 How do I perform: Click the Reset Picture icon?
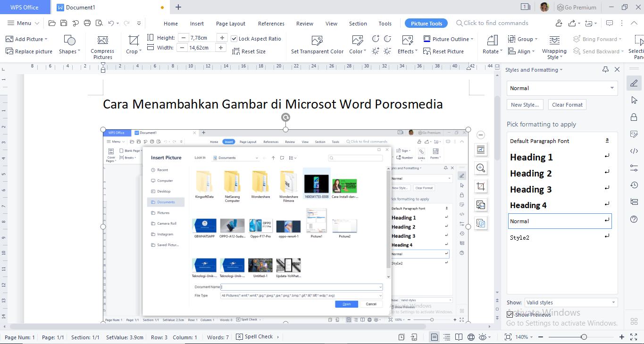point(427,51)
